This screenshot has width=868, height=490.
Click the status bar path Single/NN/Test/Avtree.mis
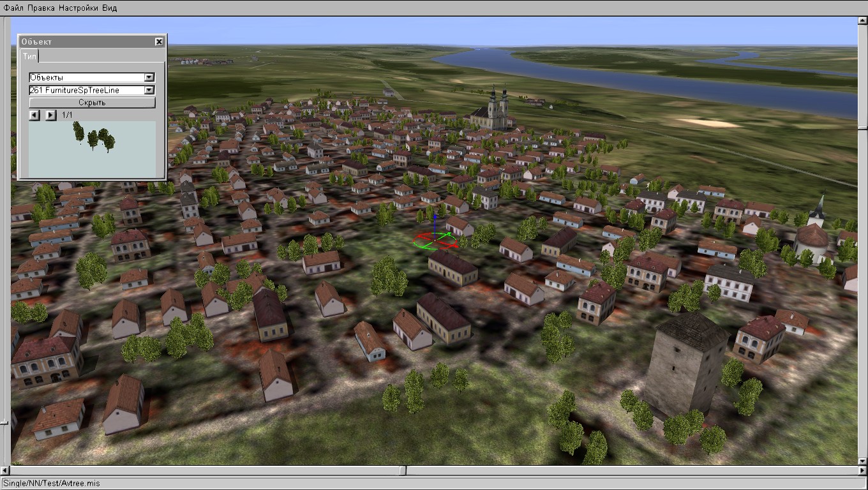point(52,484)
